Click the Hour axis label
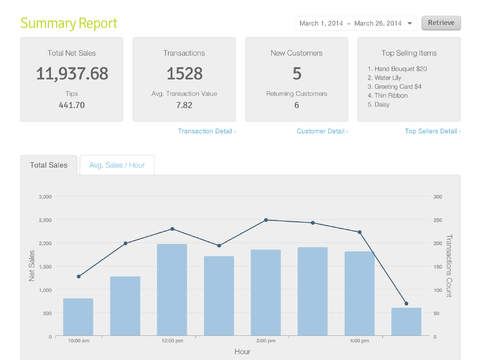This screenshot has width=480, height=360. click(242, 352)
